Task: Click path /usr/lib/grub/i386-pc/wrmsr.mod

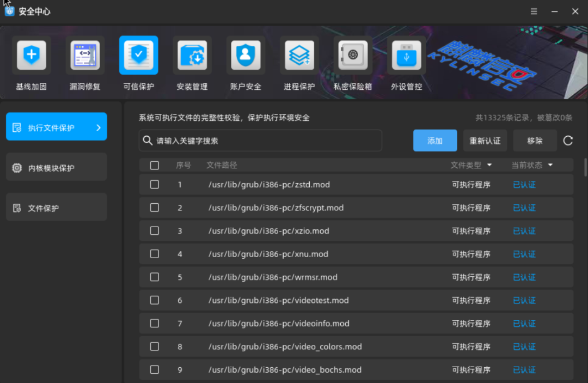Action: (273, 277)
